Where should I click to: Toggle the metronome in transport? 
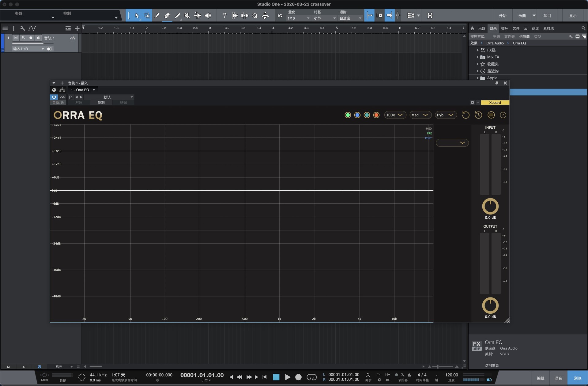(409, 375)
